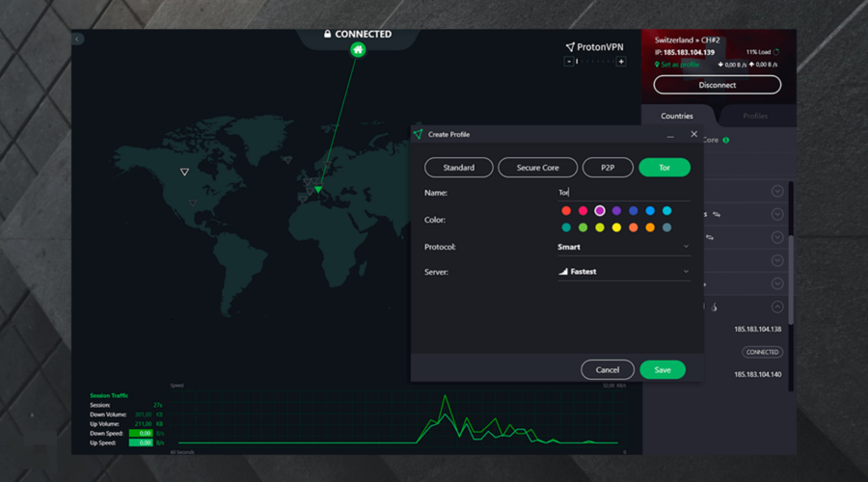The height and width of the screenshot is (482, 868).
Task: Click the country list scrollbar
Action: [791, 280]
